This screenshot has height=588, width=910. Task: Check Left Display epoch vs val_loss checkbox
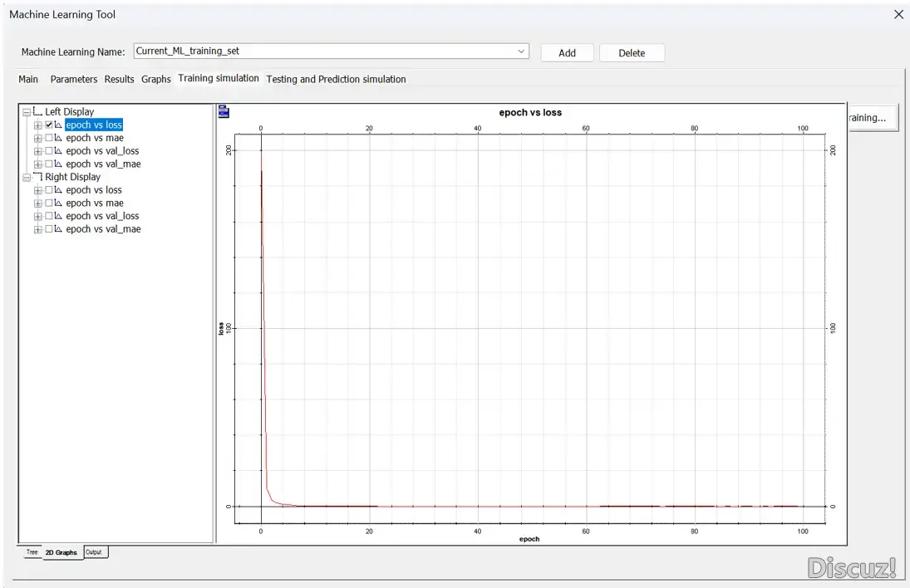pos(49,151)
